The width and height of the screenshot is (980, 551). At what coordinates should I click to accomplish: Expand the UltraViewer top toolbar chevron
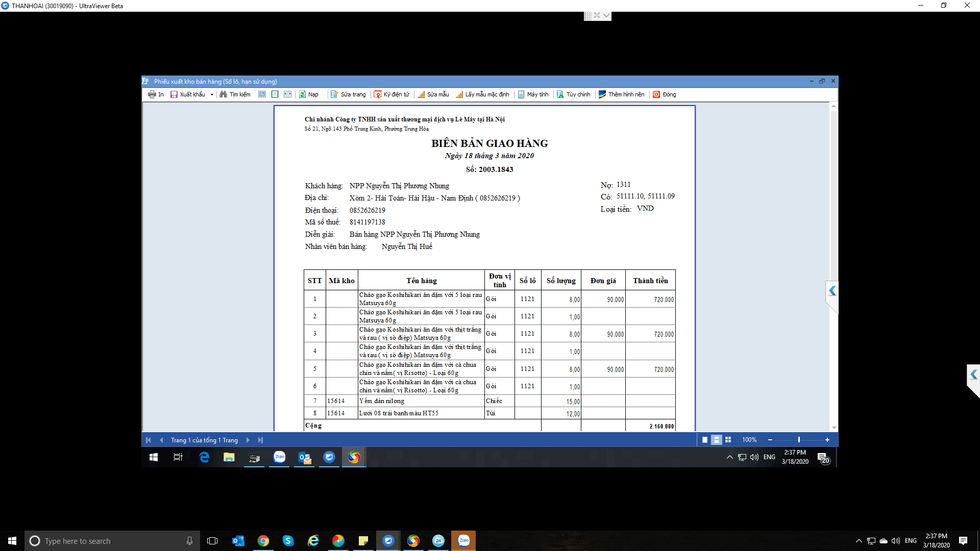tap(606, 15)
